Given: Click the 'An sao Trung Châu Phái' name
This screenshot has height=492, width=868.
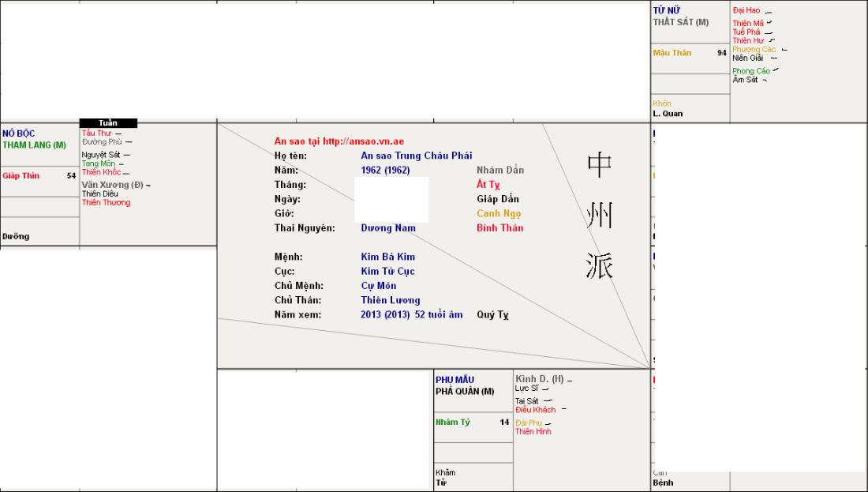Looking at the screenshot, I should (x=416, y=156).
